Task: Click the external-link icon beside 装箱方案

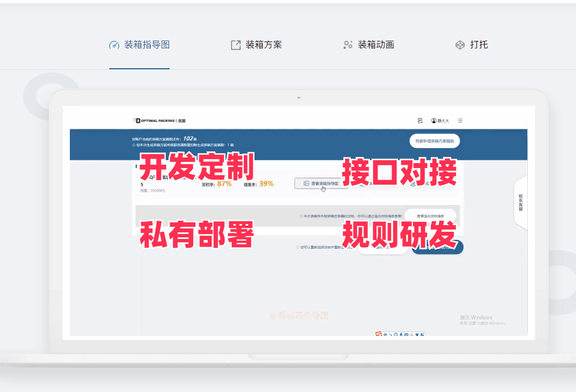Action: click(x=236, y=45)
